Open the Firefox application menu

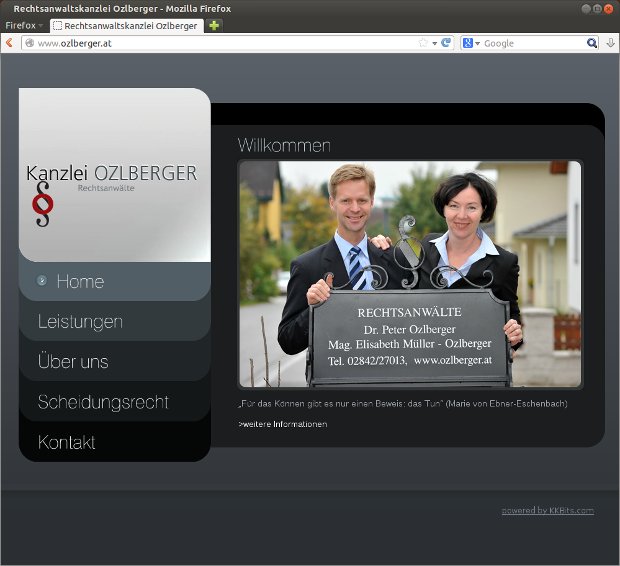(x=24, y=25)
